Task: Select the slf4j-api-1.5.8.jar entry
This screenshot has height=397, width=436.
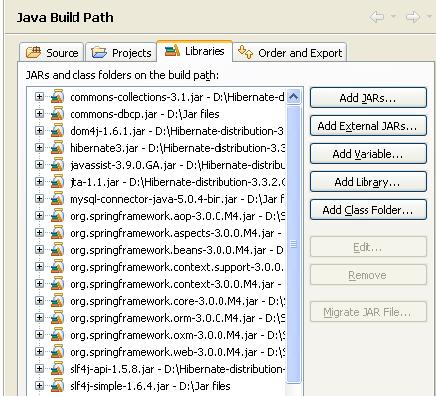Action: (178, 369)
